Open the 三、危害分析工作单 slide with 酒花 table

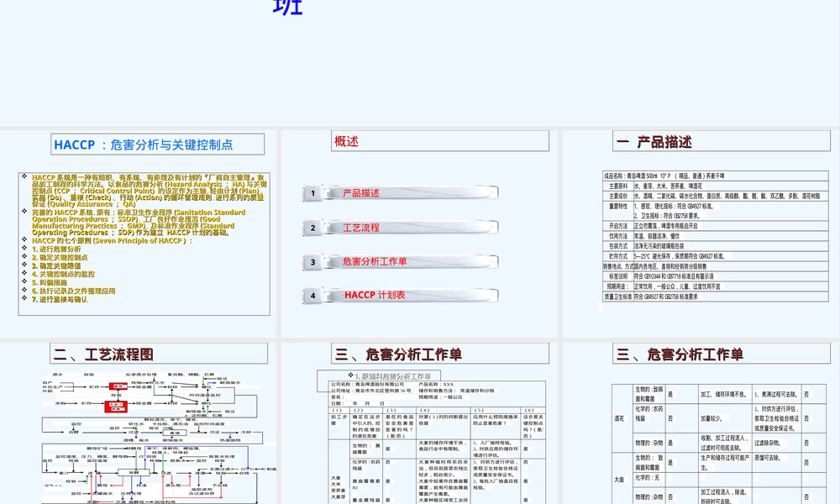pyautogui.click(x=701, y=423)
